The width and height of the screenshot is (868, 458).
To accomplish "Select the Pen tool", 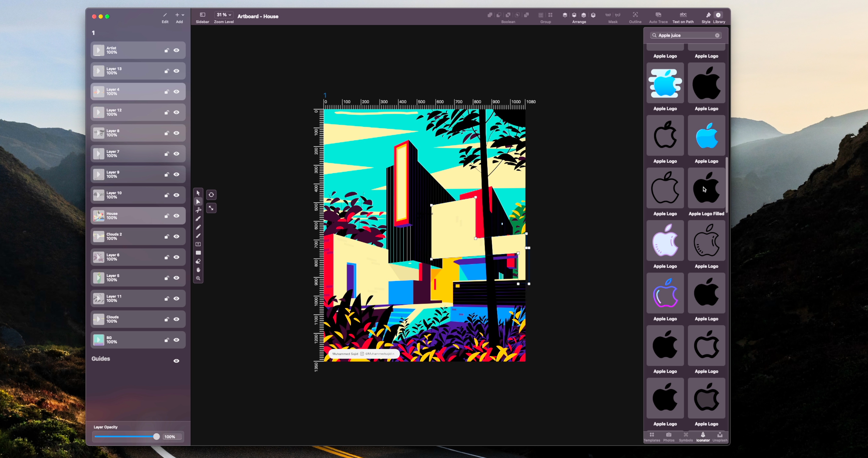I will pyautogui.click(x=198, y=219).
